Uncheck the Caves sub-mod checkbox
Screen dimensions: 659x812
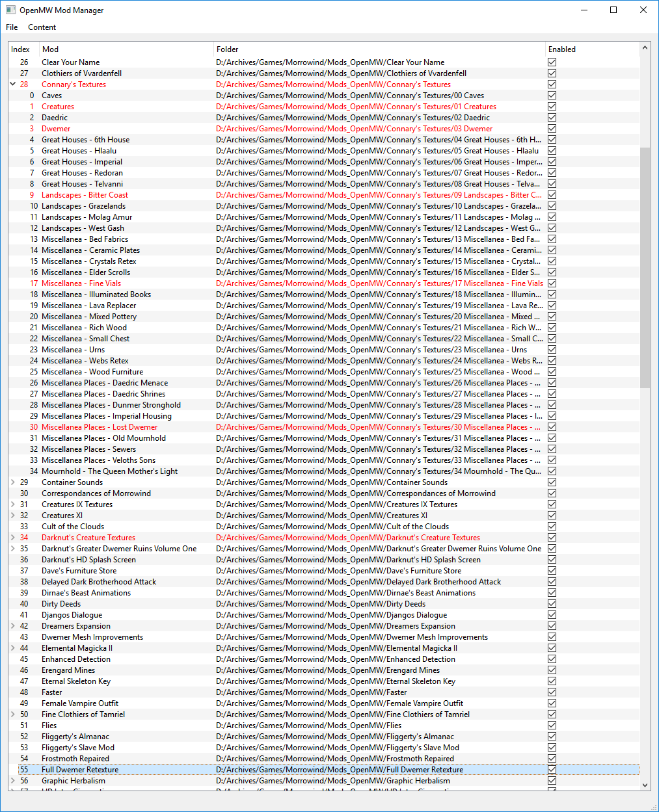[552, 96]
